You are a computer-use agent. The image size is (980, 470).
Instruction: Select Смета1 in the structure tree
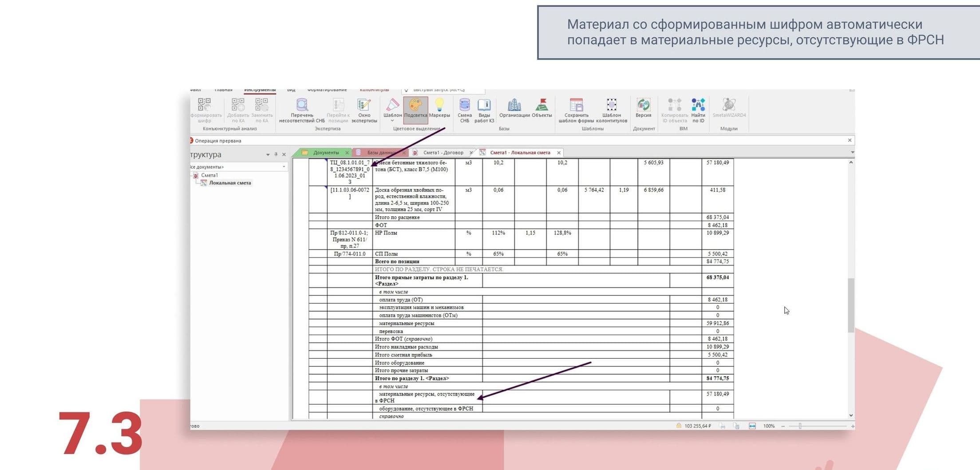209,175
